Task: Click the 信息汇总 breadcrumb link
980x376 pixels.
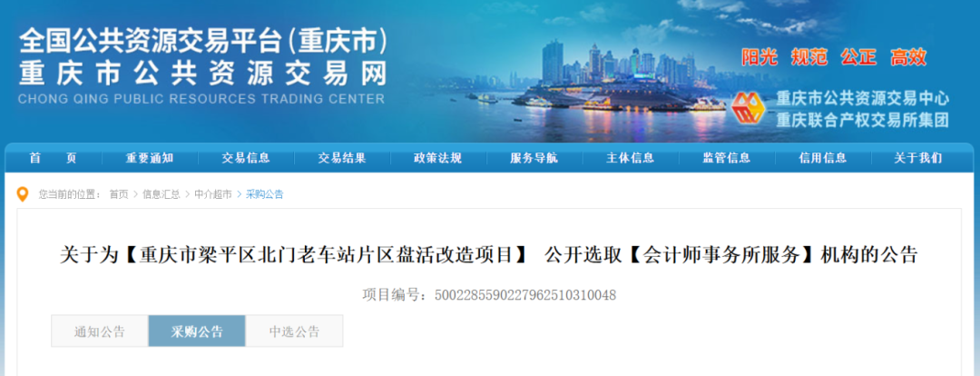Action: coord(162,194)
